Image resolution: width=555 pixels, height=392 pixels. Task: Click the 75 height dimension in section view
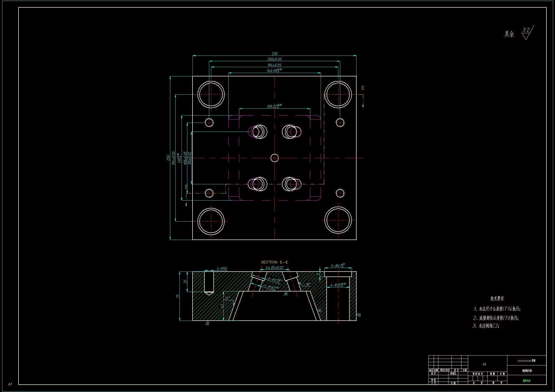coord(178,296)
